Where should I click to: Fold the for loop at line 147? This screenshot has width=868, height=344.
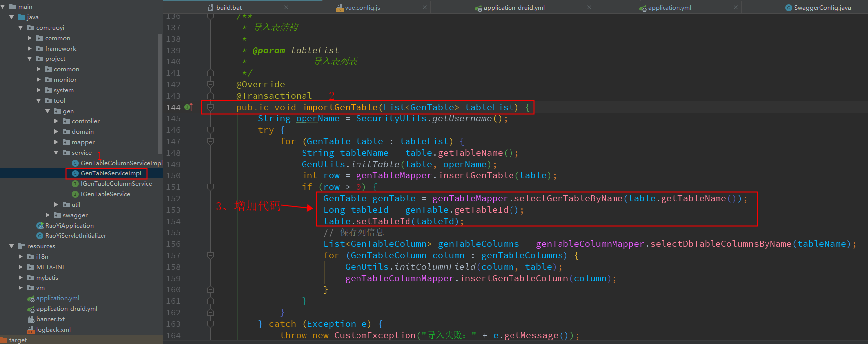(x=210, y=141)
